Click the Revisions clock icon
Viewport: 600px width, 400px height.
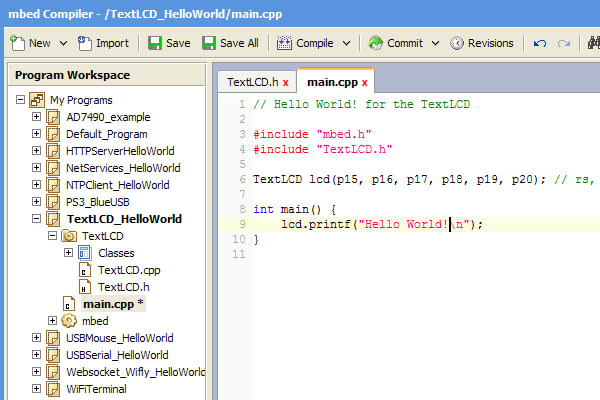[x=457, y=43]
